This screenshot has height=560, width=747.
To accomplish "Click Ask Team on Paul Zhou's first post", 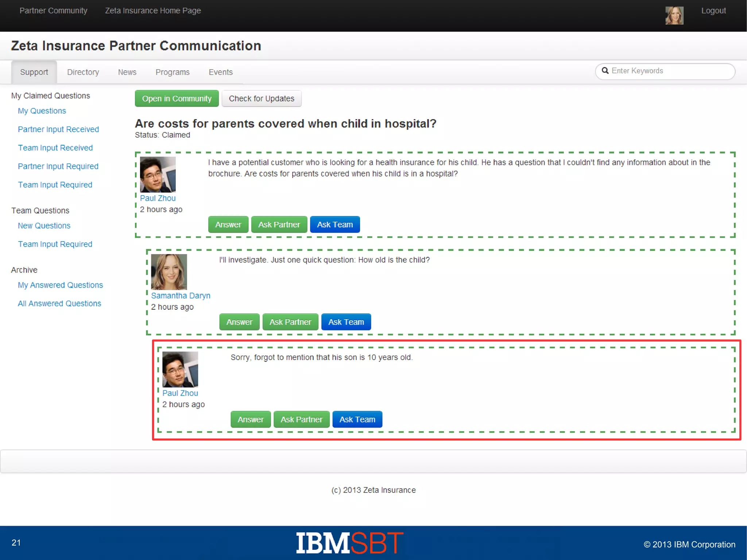I will (x=335, y=224).
